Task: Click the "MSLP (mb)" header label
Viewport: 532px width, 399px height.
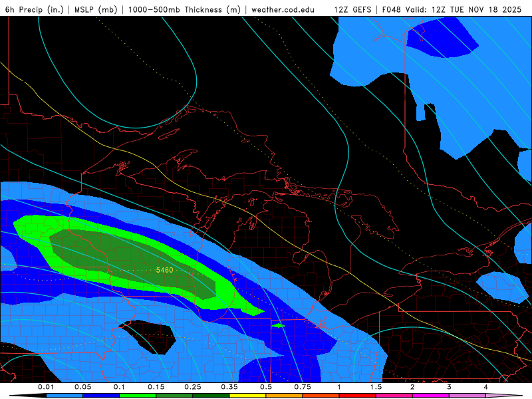Action: coord(96,9)
